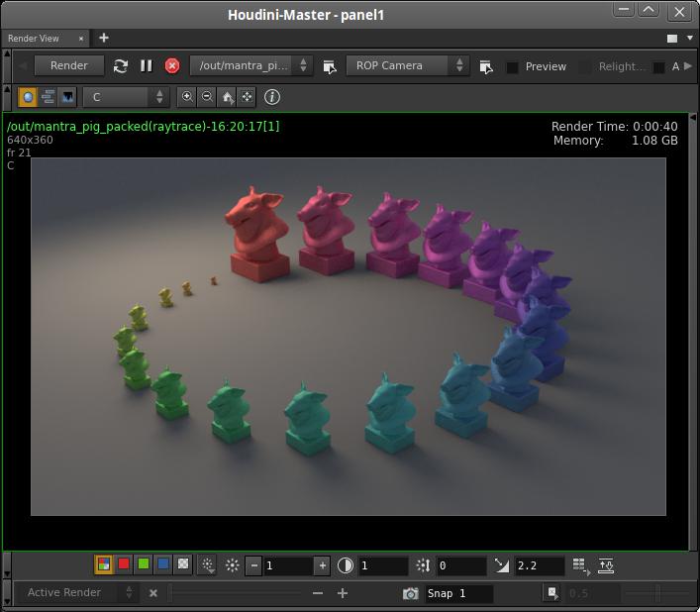Image resolution: width=700 pixels, height=612 pixels.
Task: Pause the current render
Action: click(x=147, y=65)
